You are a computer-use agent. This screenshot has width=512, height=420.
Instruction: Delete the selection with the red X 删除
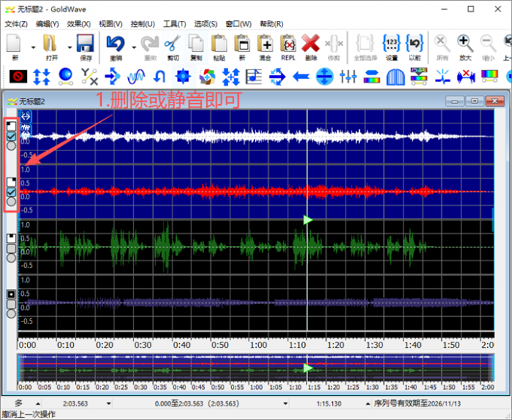pyautogui.click(x=310, y=47)
